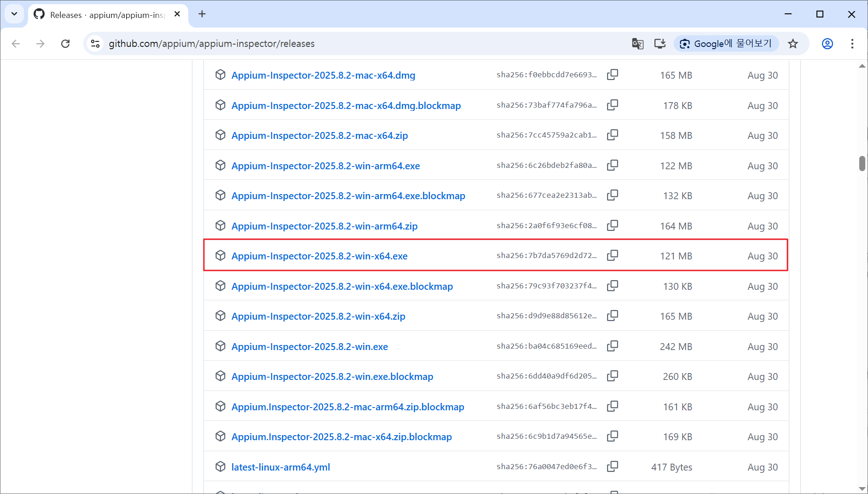The image size is (868, 494).
Task: Download latest-linux-arm64.yml
Action: click(281, 467)
